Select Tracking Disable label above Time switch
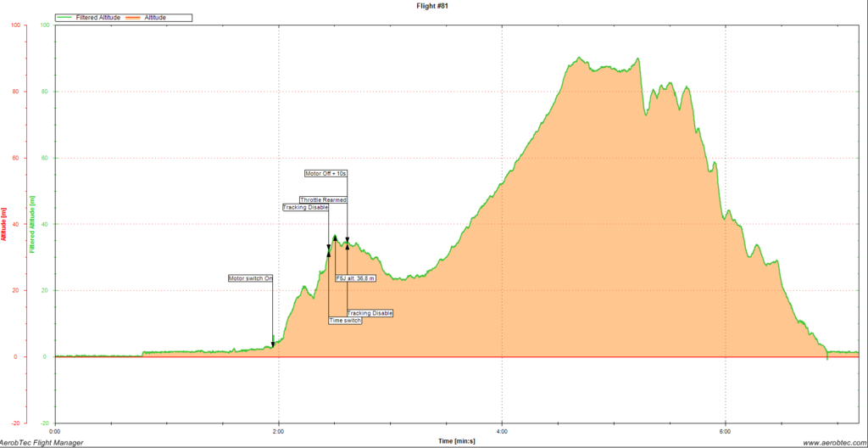 pos(370,313)
